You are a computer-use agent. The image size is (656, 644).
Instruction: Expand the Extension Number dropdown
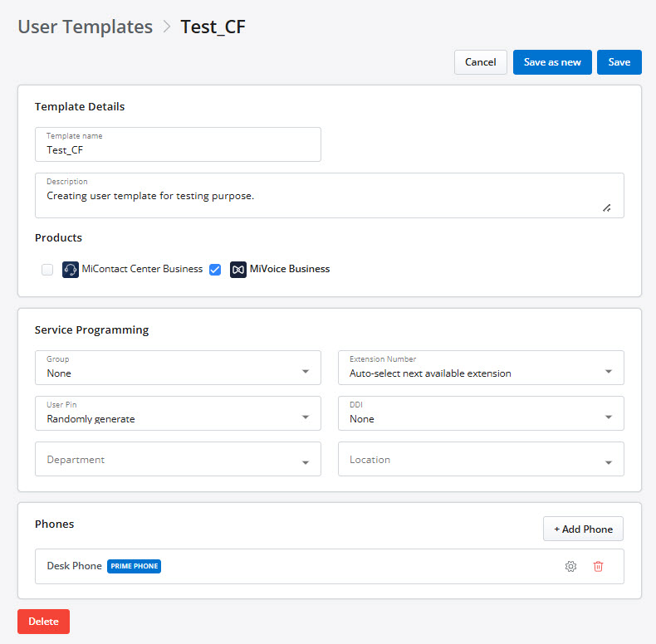pyautogui.click(x=481, y=368)
